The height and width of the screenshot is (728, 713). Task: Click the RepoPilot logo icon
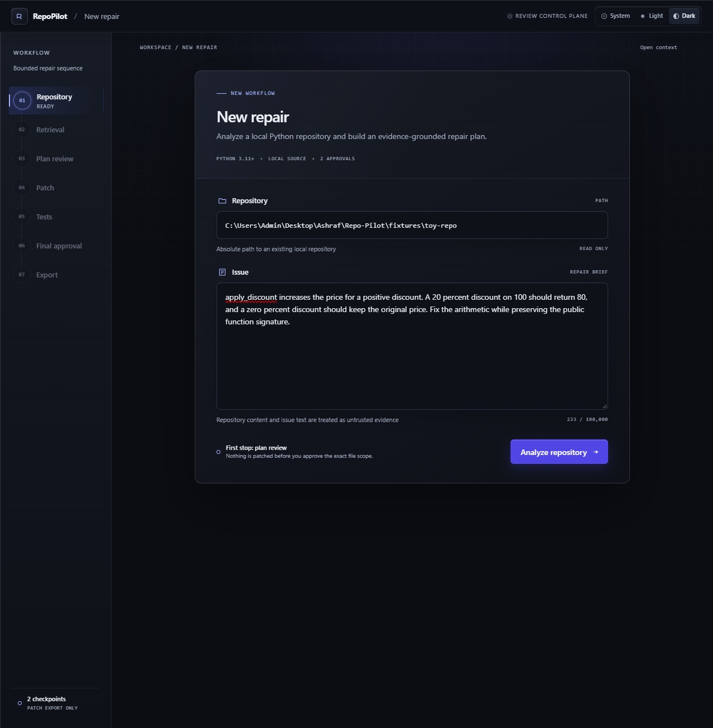[20, 16]
